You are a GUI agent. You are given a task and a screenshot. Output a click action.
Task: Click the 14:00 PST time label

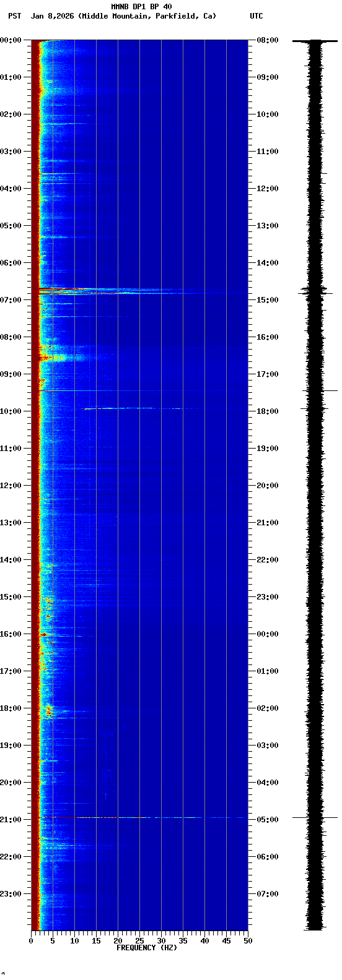[11, 560]
